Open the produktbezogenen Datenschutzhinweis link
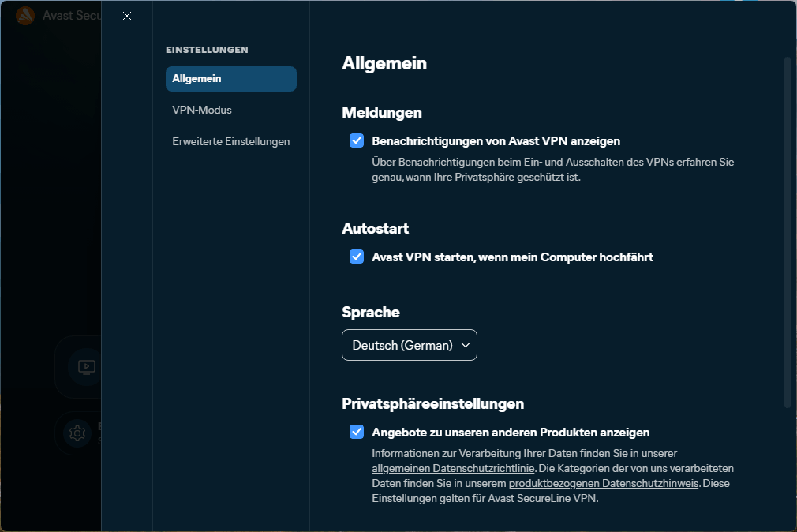This screenshot has height=532, width=797. click(x=602, y=482)
